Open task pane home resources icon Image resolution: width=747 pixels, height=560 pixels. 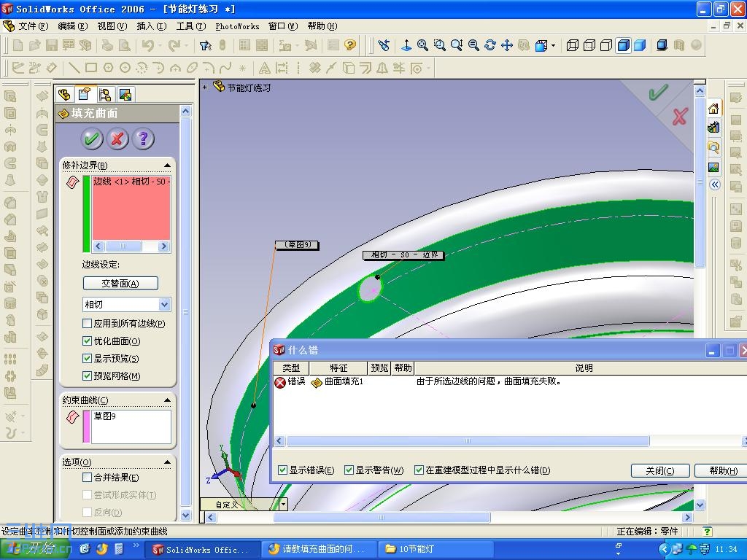(x=713, y=109)
